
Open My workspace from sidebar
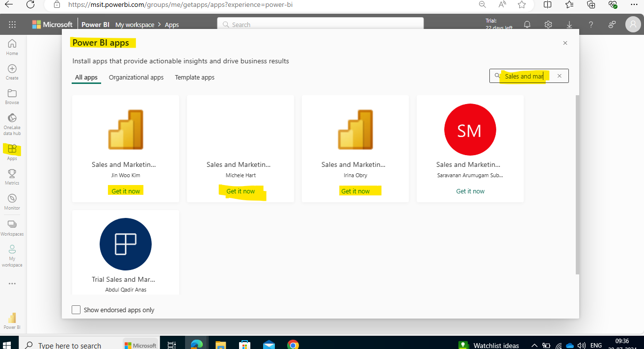click(x=12, y=255)
